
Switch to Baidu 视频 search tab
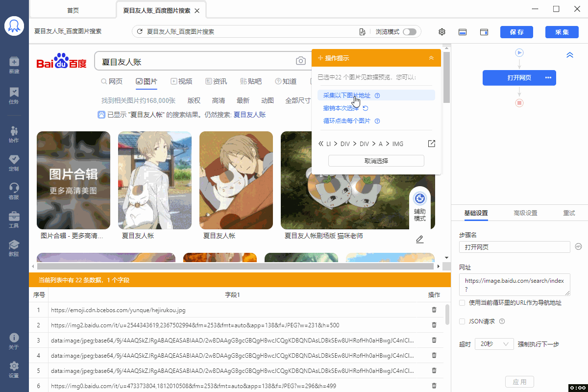(x=181, y=81)
